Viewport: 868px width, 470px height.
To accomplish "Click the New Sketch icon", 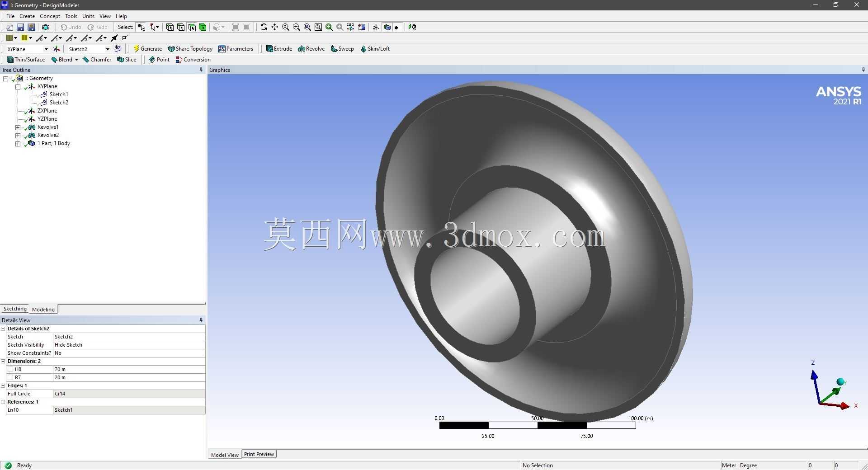I will [118, 49].
